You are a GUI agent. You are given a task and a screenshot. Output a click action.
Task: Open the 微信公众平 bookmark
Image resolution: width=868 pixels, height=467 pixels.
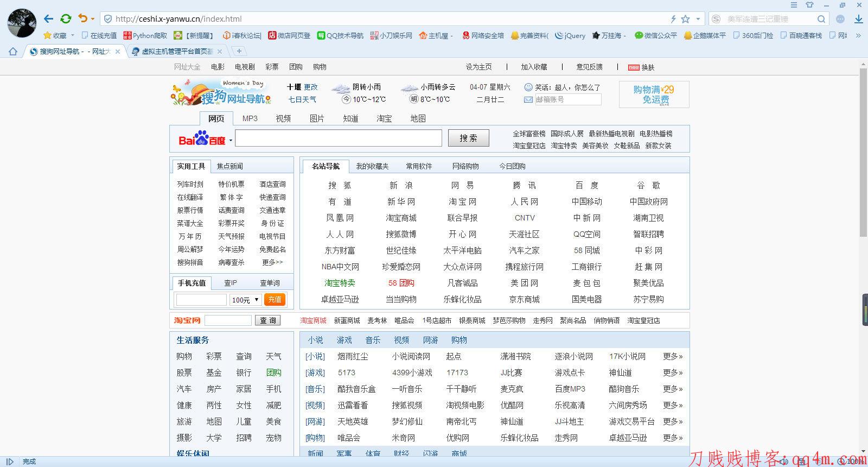(655, 35)
